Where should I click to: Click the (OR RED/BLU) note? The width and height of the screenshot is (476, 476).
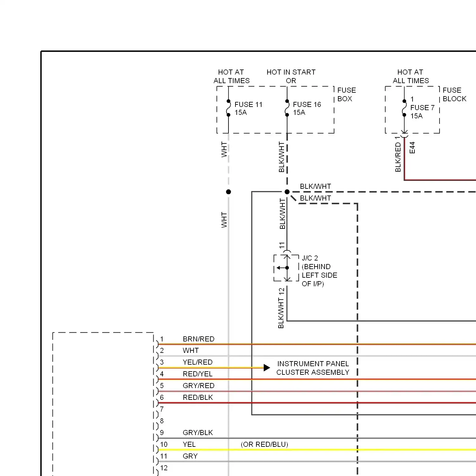point(264,444)
